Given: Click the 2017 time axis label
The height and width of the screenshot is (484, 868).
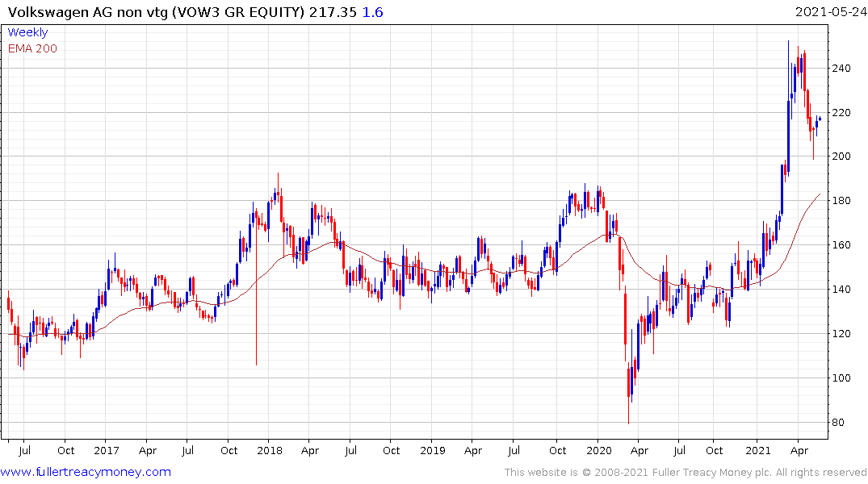Looking at the screenshot, I should (x=107, y=450).
